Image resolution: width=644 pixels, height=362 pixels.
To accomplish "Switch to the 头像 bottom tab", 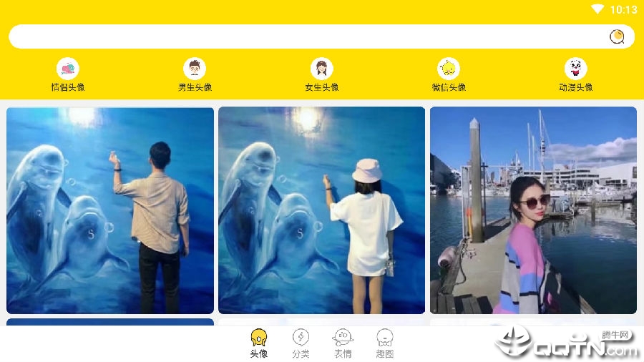I will pos(259,343).
